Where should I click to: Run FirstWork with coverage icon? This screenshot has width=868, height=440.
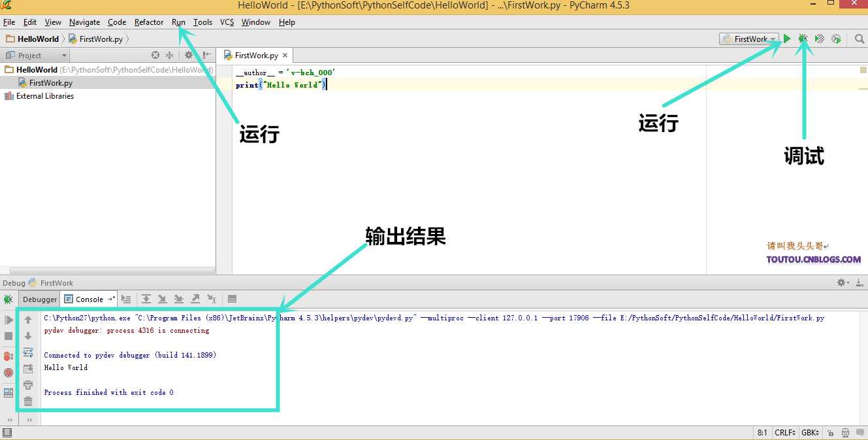click(819, 39)
